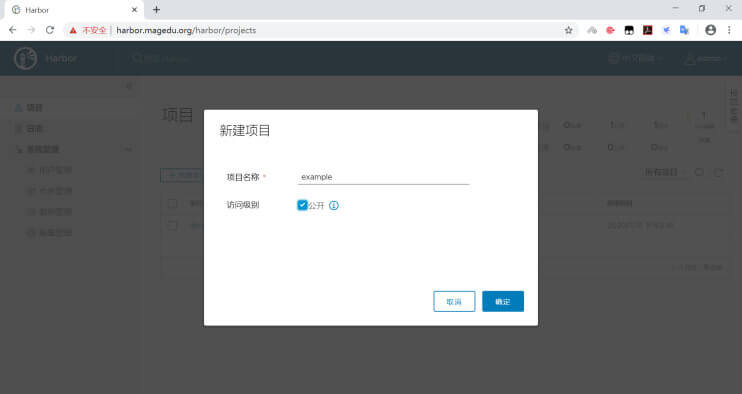
Task: Cancel the new project dialog
Action: tap(454, 301)
